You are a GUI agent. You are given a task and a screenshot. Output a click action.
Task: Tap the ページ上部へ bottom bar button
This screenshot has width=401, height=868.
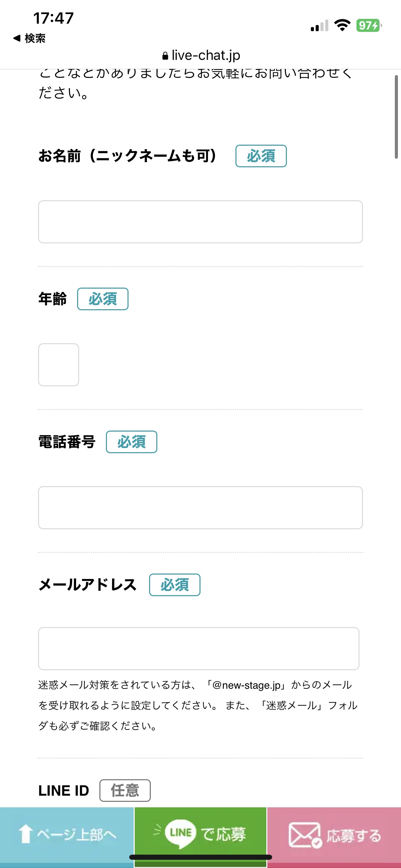pos(67,835)
